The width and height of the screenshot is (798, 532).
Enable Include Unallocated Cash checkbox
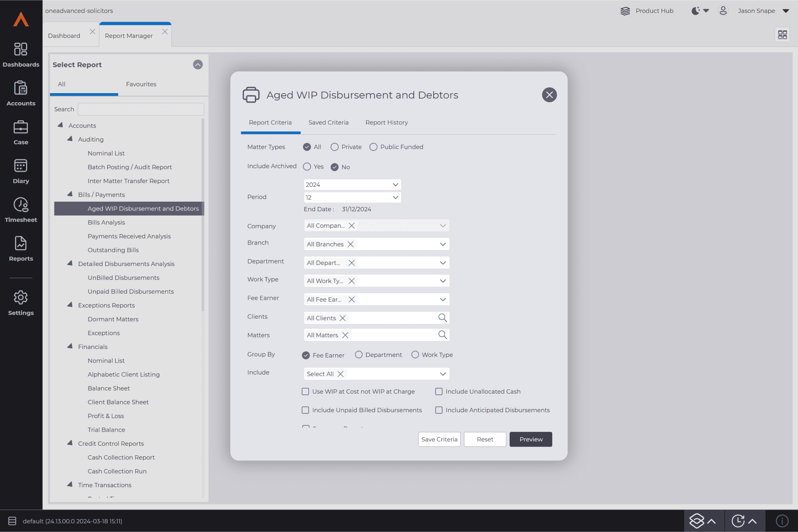coord(439,391)
